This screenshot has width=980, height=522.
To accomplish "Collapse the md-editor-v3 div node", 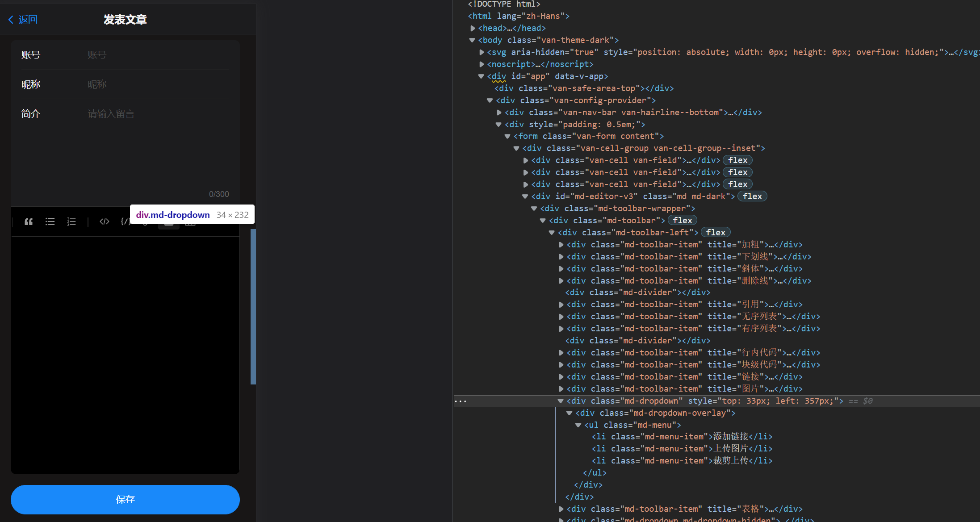I will [525, 196].
